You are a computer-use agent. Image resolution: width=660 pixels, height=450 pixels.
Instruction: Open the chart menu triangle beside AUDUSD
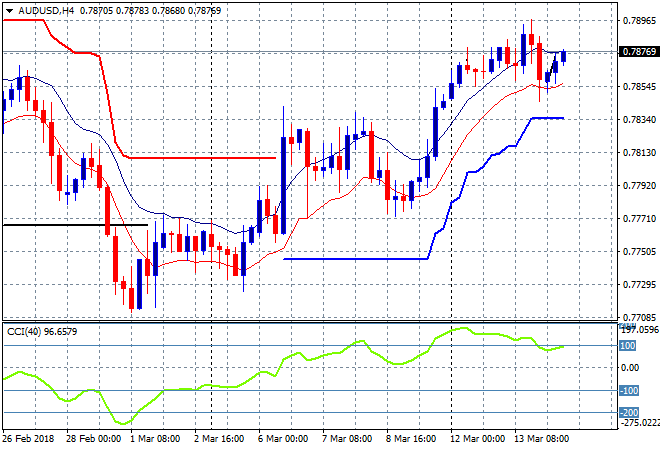coord(9,11)
